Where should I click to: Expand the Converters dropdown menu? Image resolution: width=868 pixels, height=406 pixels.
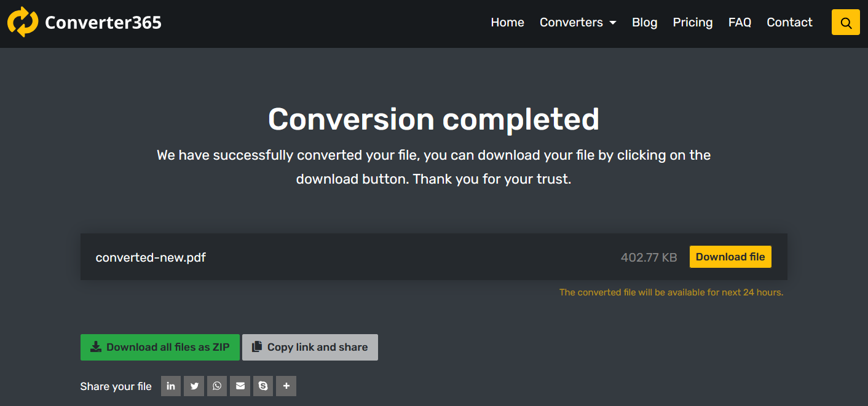point(577,23)
